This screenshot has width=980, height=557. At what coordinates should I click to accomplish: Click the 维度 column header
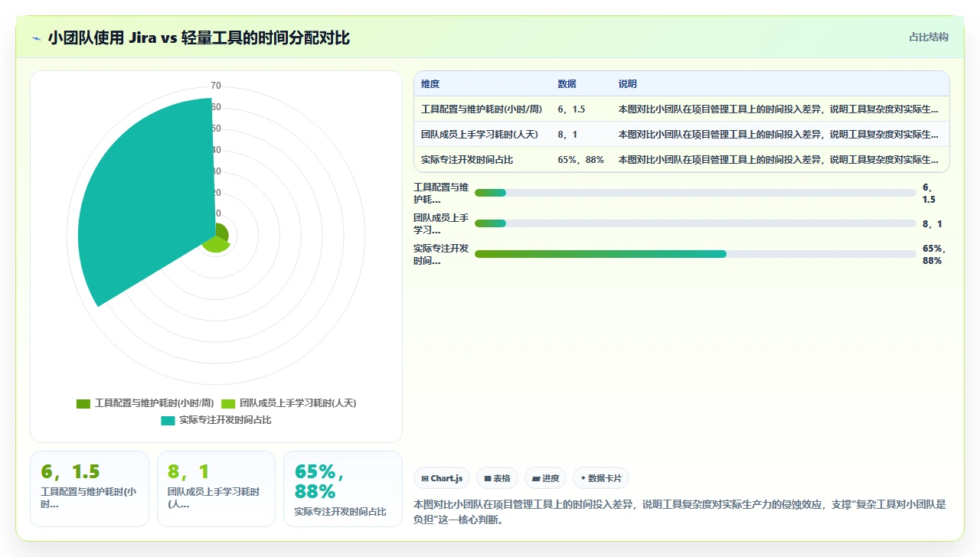[x=430, y=84]
